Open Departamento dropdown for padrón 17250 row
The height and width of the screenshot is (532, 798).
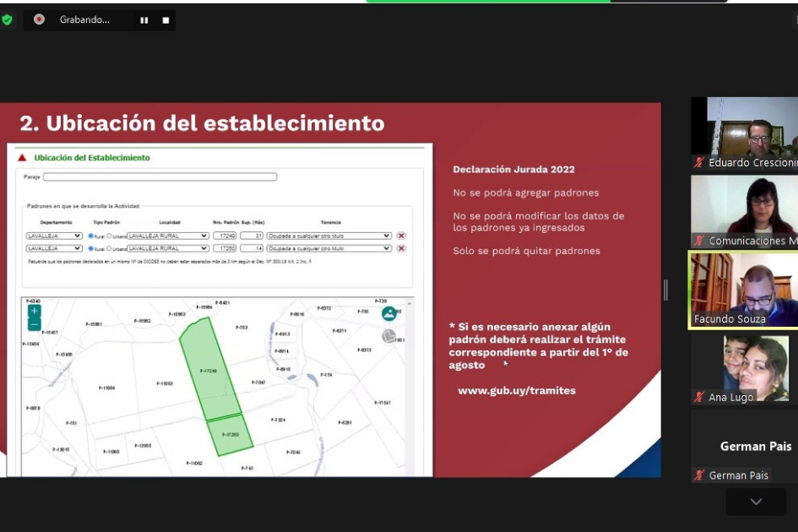point(54,248)
